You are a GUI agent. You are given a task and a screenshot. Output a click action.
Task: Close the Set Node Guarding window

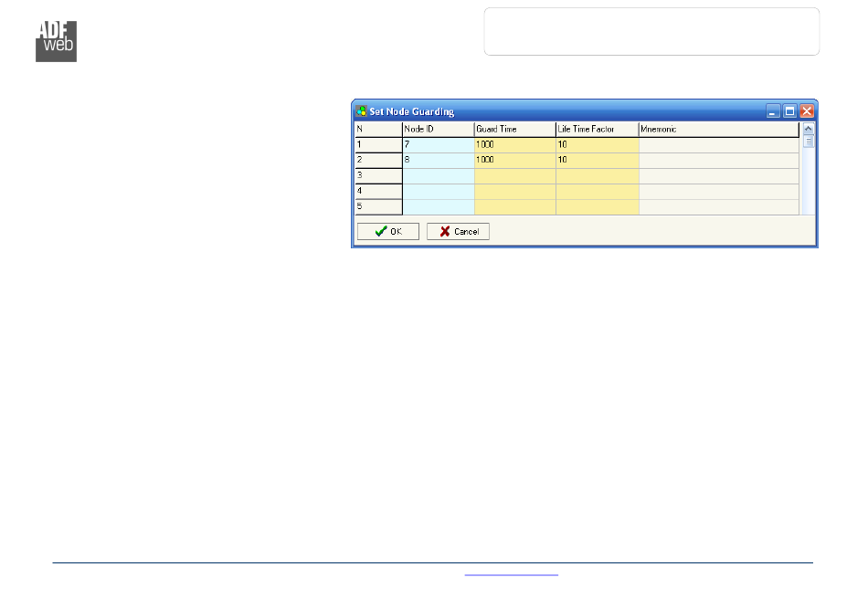[x=807, y=111]
